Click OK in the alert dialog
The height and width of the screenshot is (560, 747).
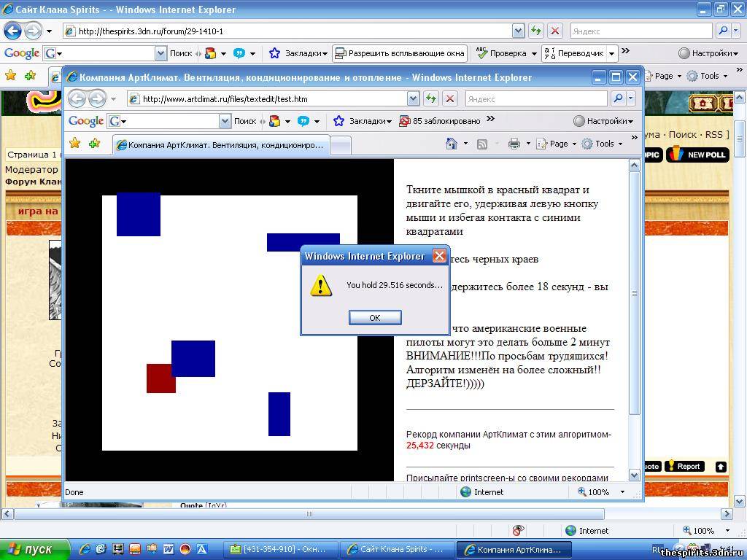click(375, 318)
